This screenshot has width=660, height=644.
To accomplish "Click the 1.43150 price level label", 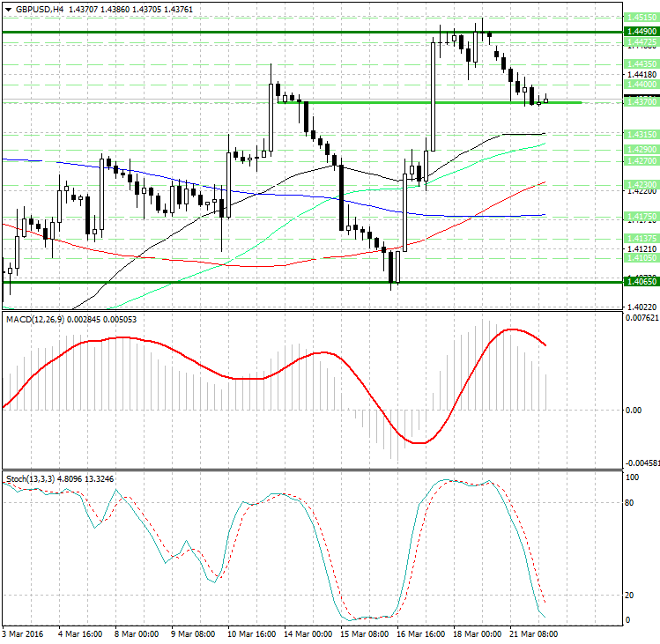I will click(x=639, y=134).
